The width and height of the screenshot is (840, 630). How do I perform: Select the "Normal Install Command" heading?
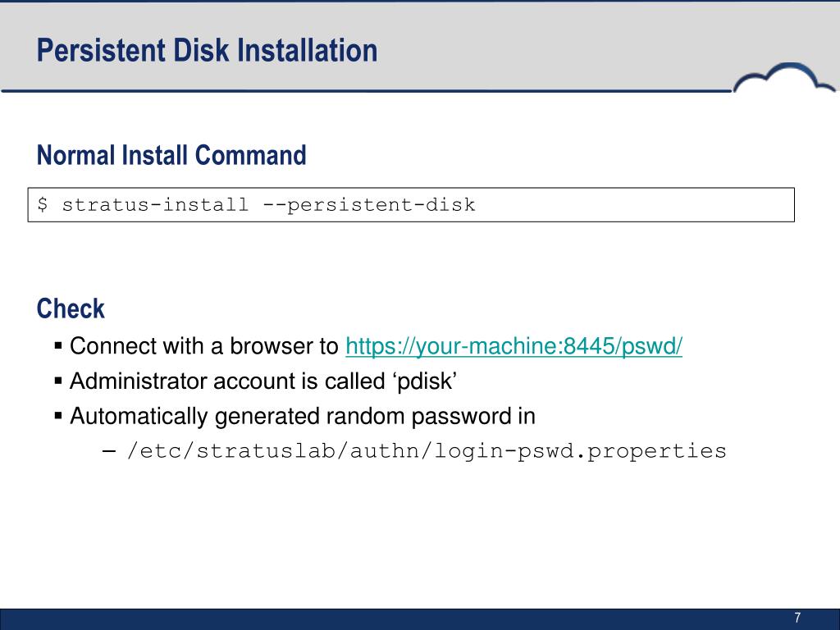[171, 155]
